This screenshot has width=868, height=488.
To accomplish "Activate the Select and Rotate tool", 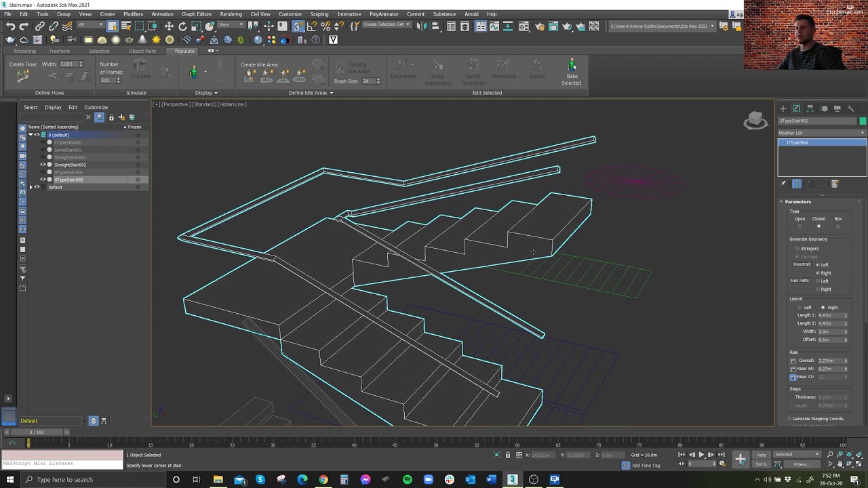I will click(182, 26).
